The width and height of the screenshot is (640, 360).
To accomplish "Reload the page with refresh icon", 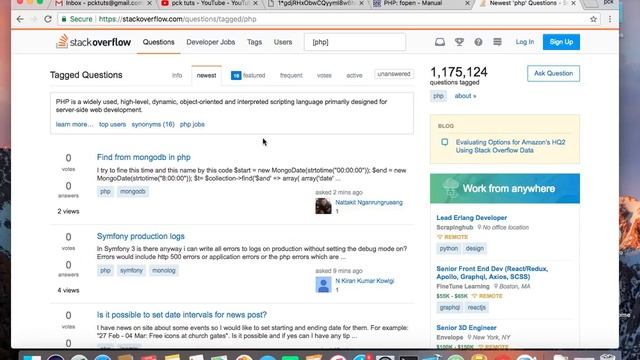I will coord(48,19).
